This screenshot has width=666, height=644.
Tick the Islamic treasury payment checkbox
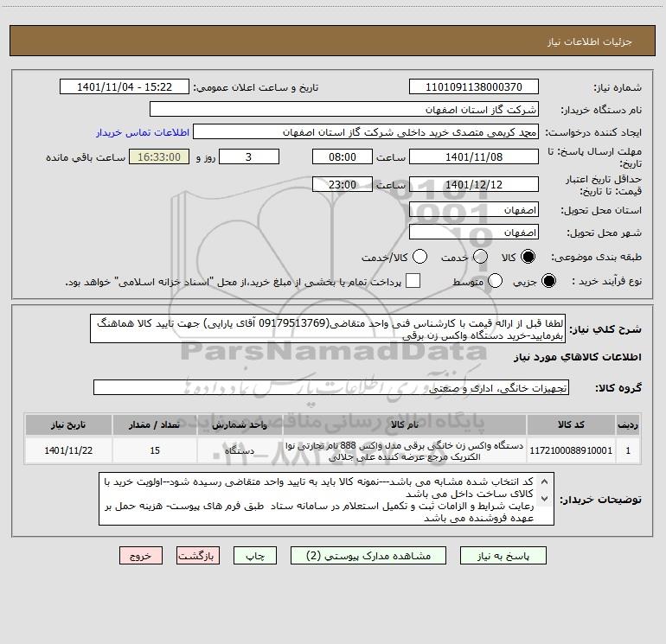[x=413, y=281]
